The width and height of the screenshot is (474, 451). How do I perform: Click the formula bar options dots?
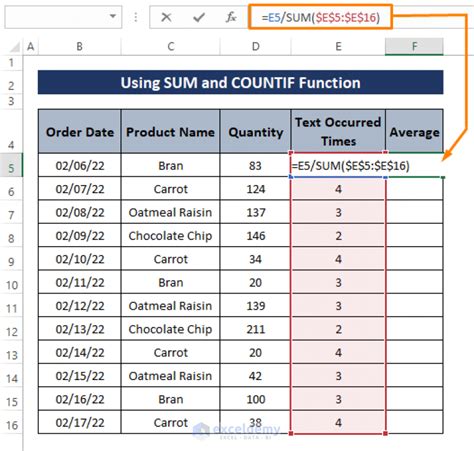click(x=136, y=17)
